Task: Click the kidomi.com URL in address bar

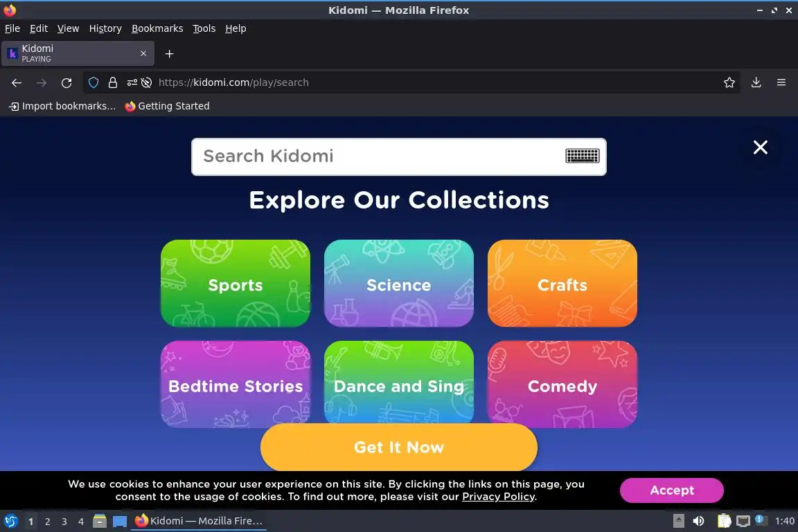Action: pos(233,82)
